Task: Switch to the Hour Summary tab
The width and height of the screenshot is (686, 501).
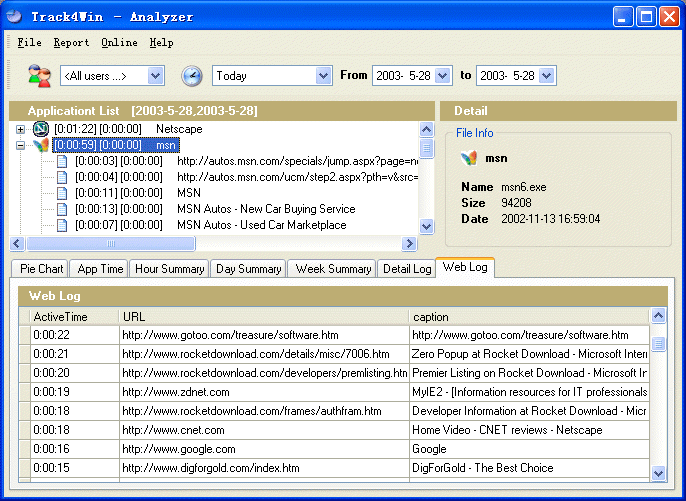Action: click(x=169, y=269)
